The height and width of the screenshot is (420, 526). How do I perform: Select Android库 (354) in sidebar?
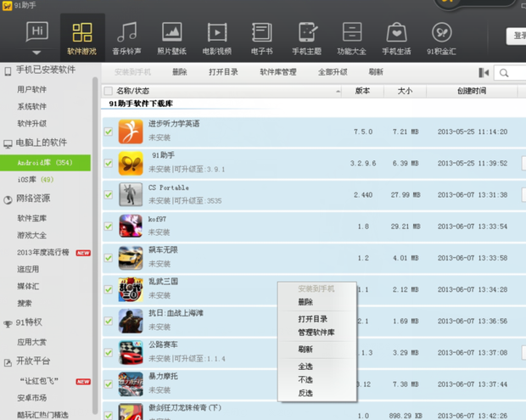(x=45, y=163)
